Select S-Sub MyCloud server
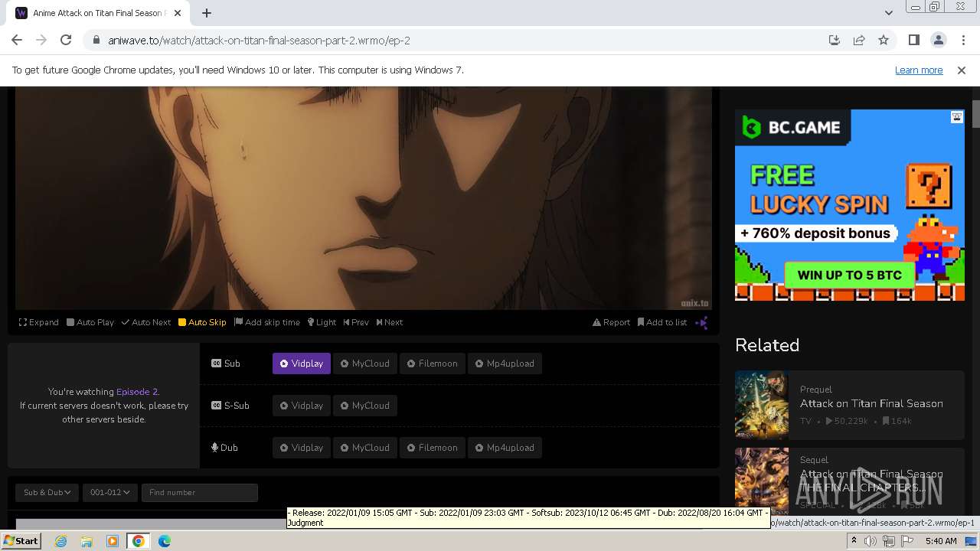The image size is (980, 551). click(365, 406)
